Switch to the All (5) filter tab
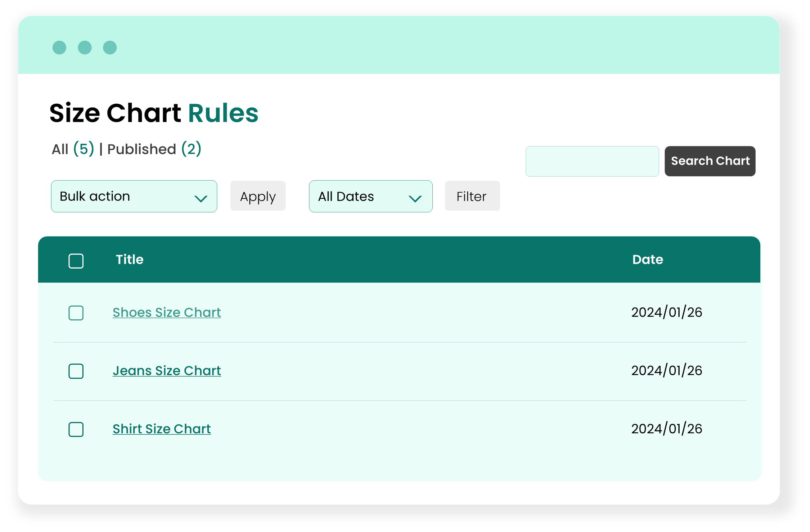Image resolution: width=810 pixels, height=532 pixels. click(73, 149)
